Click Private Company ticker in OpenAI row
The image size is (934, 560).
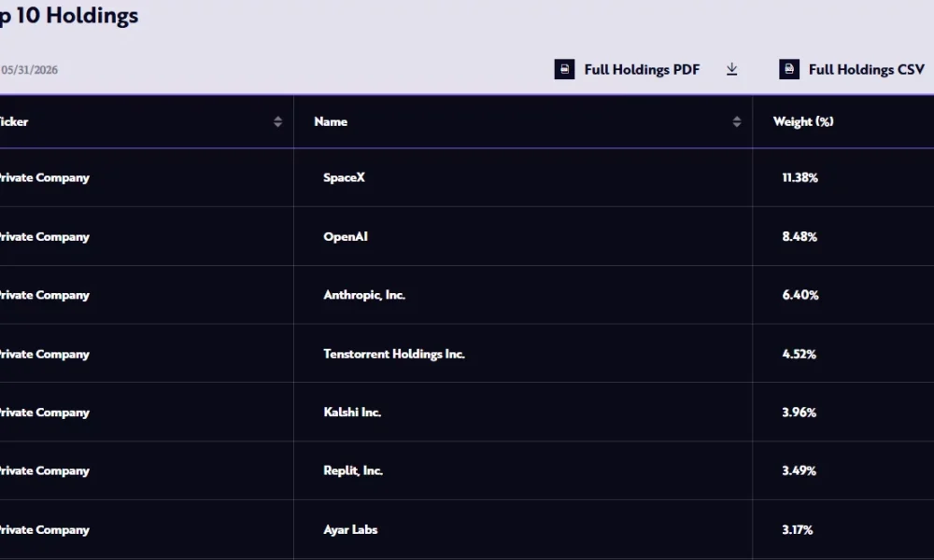(x=44, y=236)
